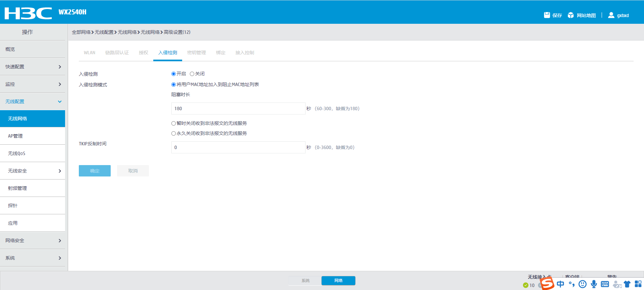Open Sogou emoji smiley panel
Screen dimensions: 644x290
click(x=583, y=284)
